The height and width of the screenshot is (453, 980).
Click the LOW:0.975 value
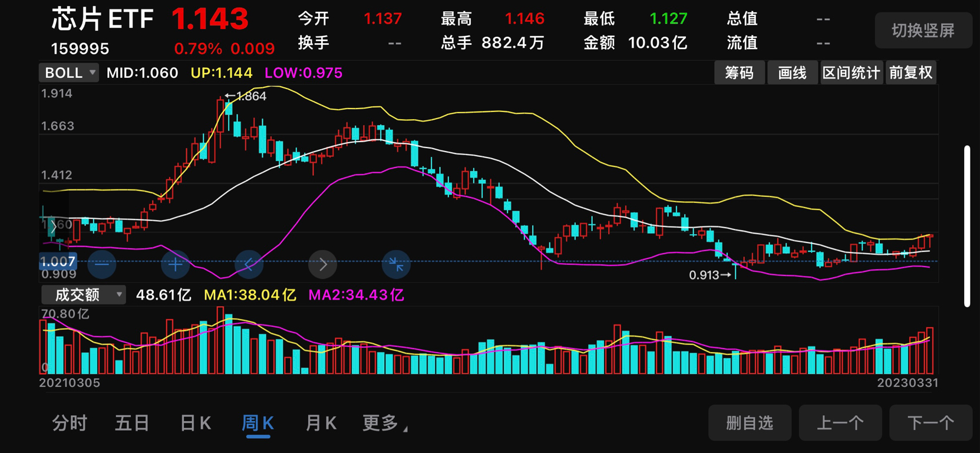click(x=303, y=73)
